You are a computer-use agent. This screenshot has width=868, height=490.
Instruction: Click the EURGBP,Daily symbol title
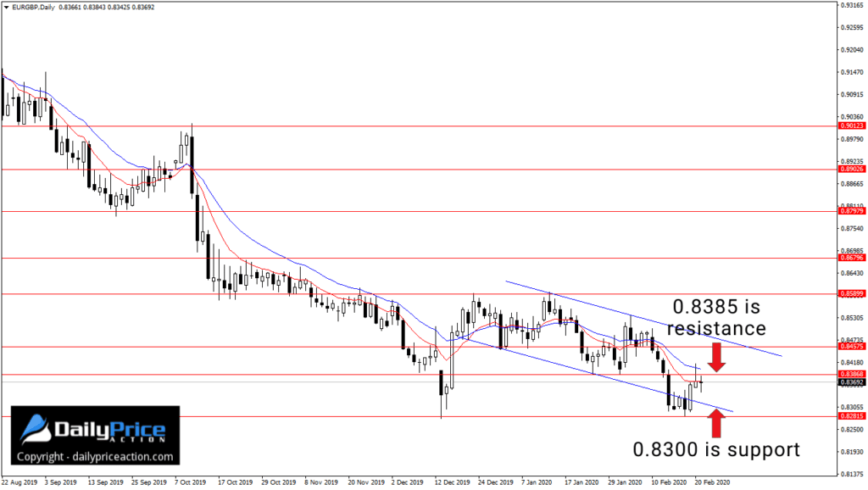pos(33,7)
